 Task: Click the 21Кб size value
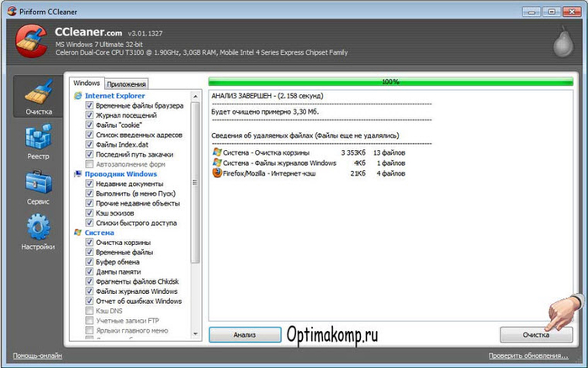(358, 173)
